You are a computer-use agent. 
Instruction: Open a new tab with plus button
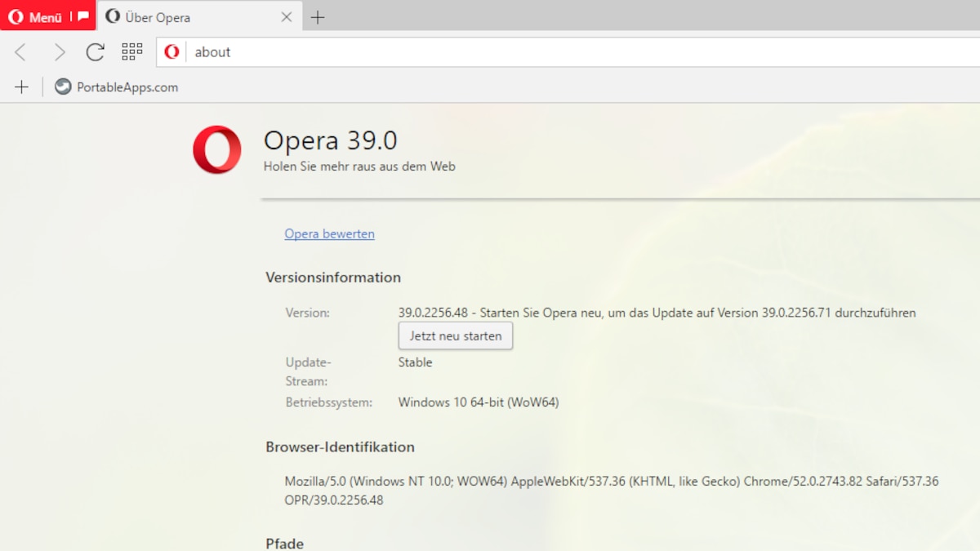click(318, 17)
